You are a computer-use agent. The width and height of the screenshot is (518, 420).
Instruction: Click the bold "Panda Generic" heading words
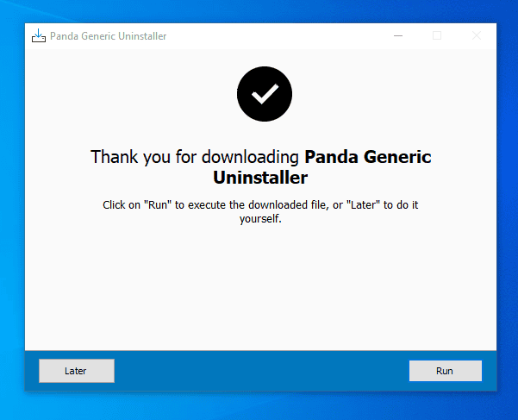coord(368,158)
